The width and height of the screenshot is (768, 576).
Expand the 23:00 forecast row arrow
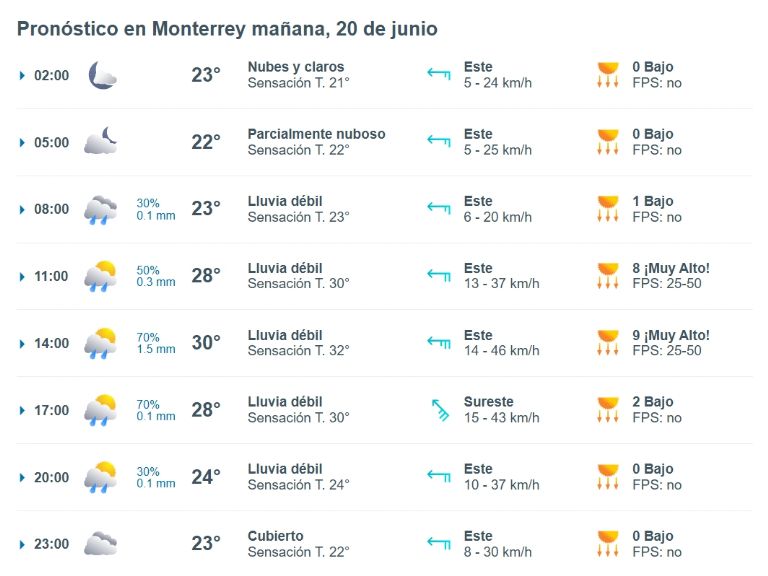[22, 545]
